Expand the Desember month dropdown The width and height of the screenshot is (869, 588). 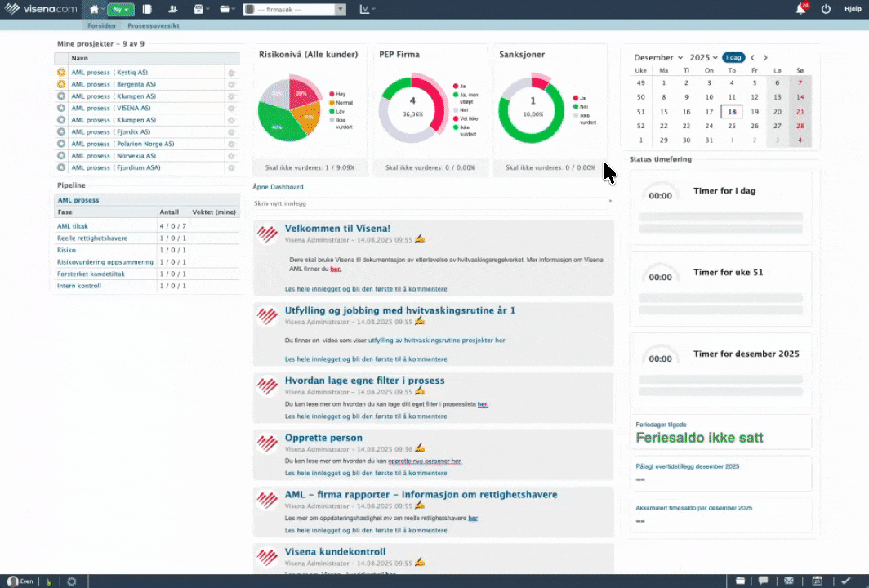point(657,57)
